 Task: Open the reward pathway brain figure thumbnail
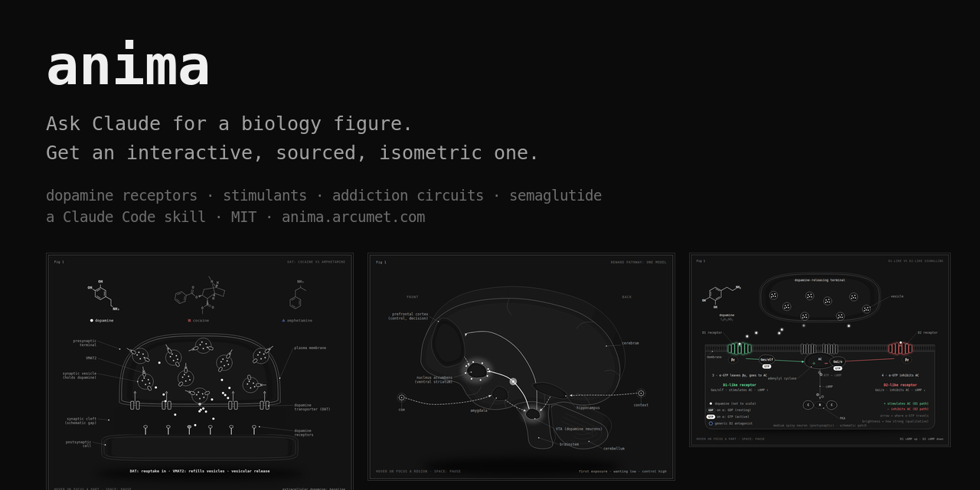pos(521,367)
